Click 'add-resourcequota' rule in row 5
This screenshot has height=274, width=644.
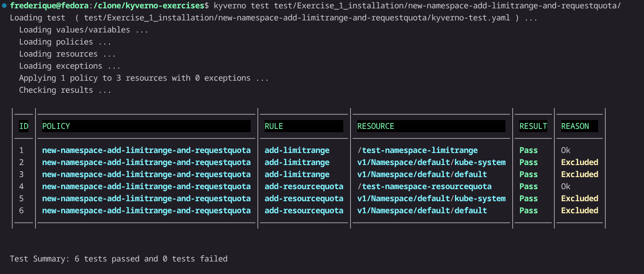click(304, 198)
